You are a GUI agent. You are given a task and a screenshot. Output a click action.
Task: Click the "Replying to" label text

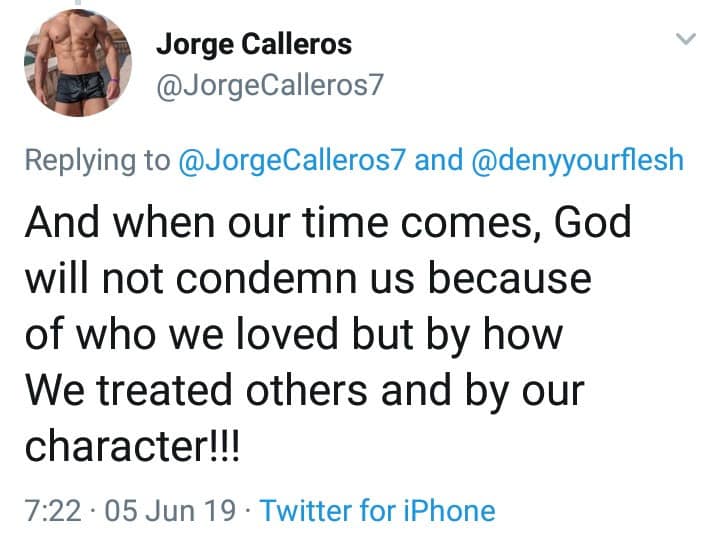(97, 160)
